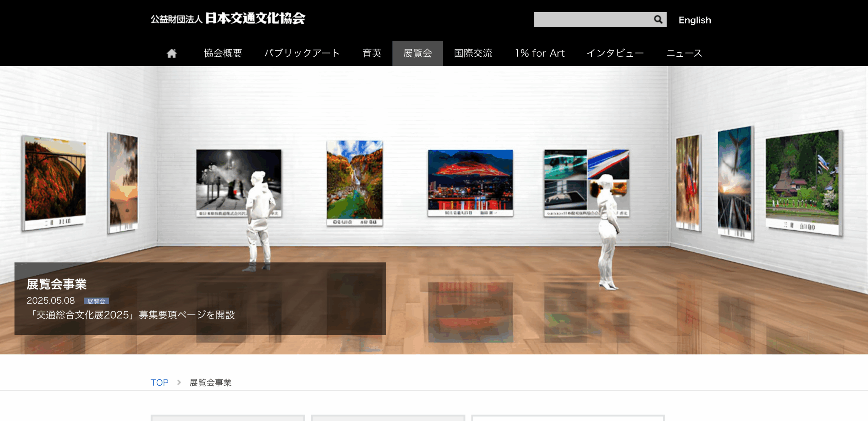
Task: Click the 2025.05.08 date text
Action: 51,301
